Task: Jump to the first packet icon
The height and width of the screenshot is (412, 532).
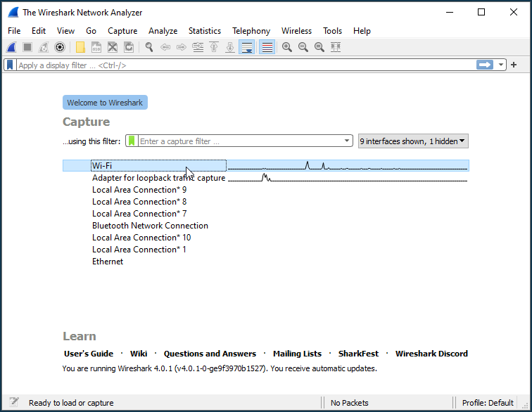Action: [214, 47]
